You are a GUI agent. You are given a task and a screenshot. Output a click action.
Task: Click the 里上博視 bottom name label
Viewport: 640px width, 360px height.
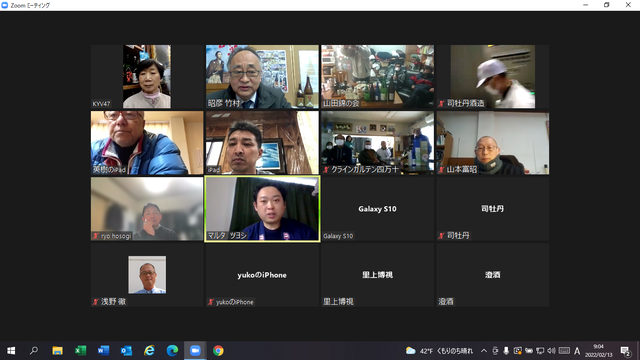[338, 302]
